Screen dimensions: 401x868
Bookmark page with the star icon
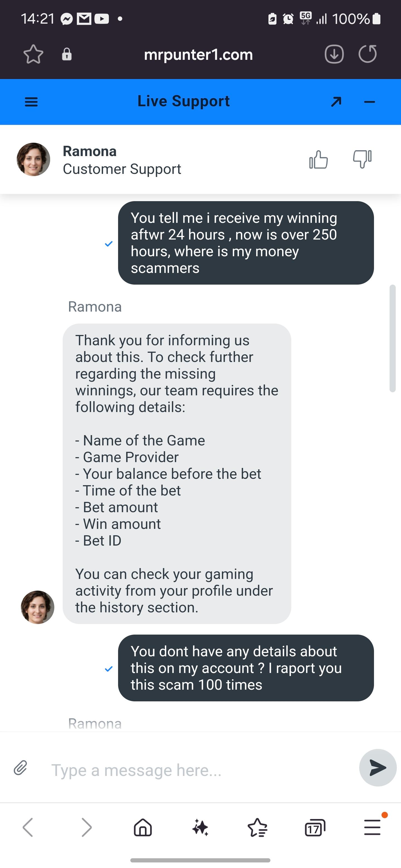(33, 54)
